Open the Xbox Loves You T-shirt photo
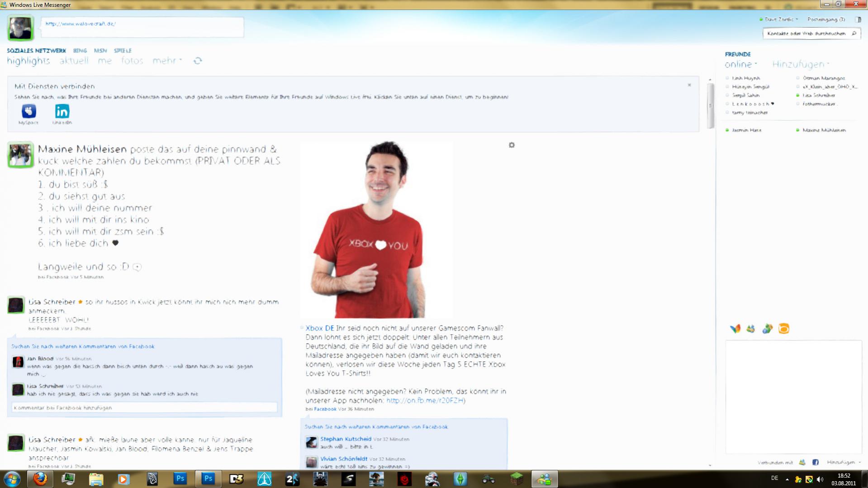This screenshot has height=488, width=868. 377,230
